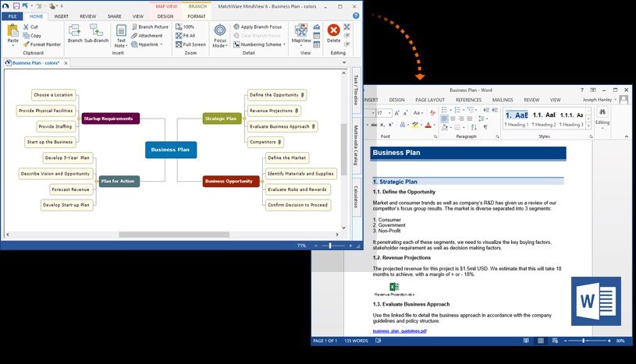Click Apply Branch Focus

(258, 27)
